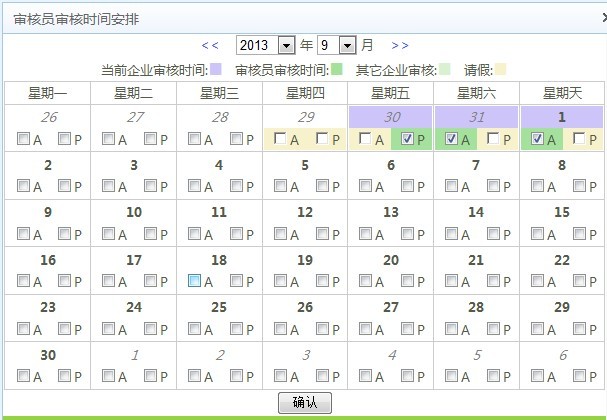Check the P checkbox for September 27

[x=407, y=329]
